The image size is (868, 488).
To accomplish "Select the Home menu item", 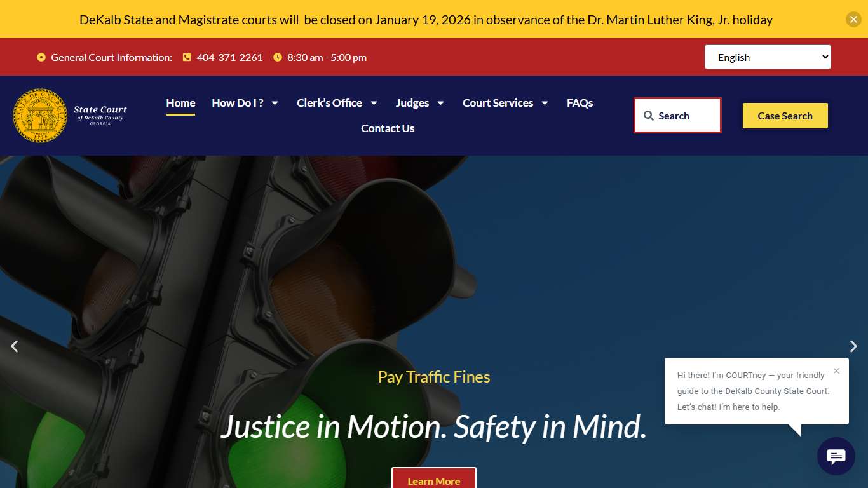I will coord(180,103).
